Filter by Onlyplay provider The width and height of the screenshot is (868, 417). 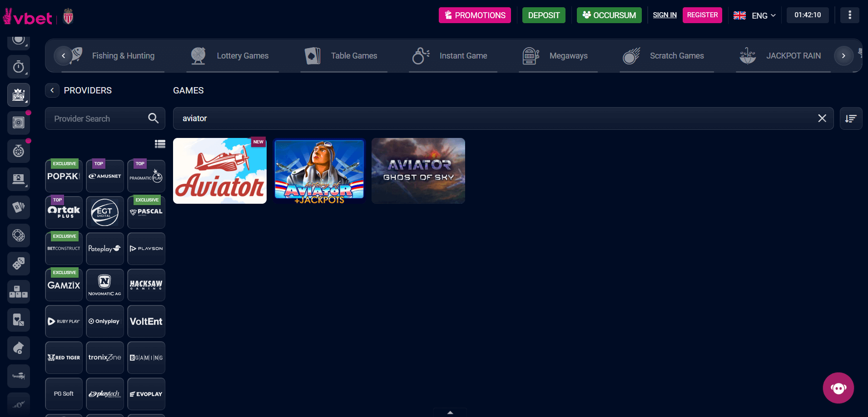(105, 321)
